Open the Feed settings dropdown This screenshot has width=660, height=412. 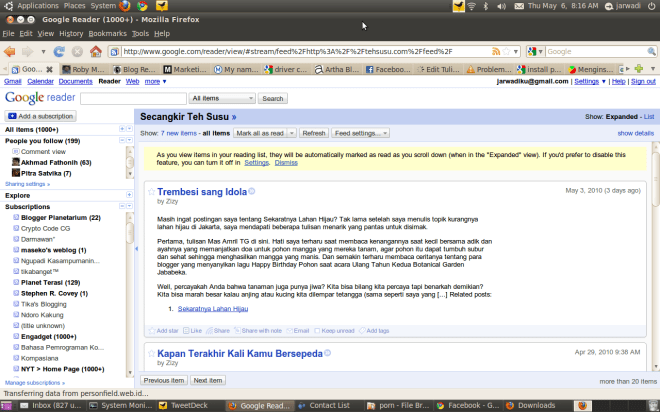[360, 133]
